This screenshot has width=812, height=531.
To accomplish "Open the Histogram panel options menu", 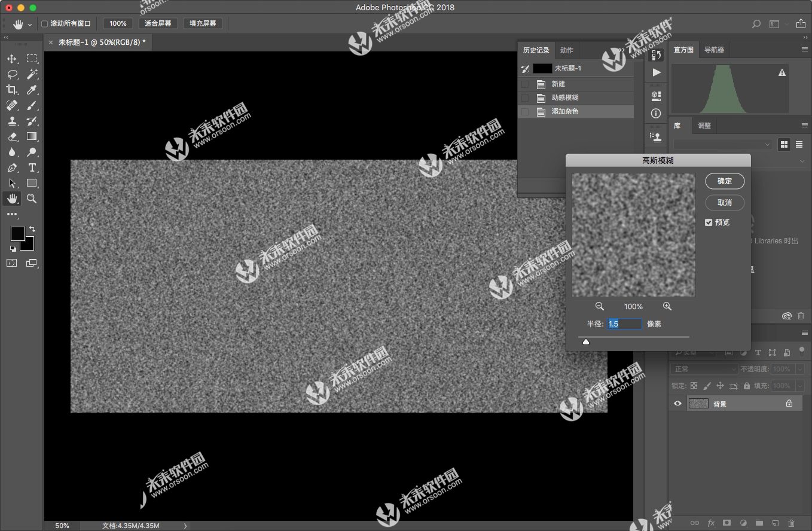I will 804,50.
